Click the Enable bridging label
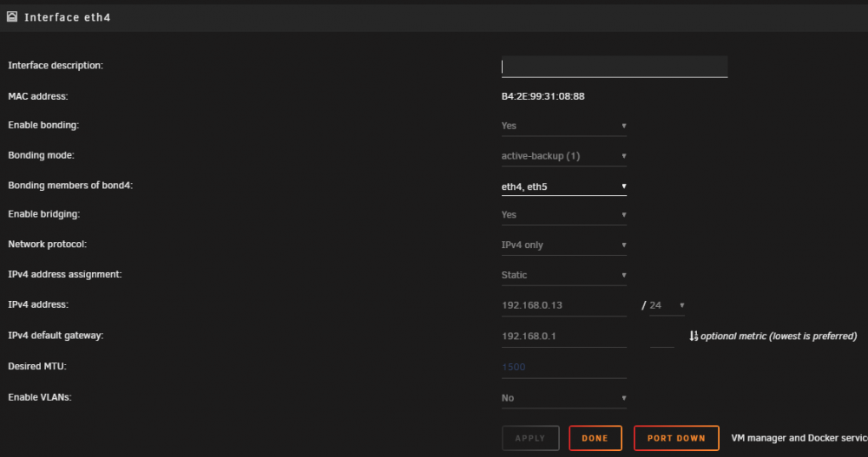This screenshot has height=457, width=868. pos(43,214)
